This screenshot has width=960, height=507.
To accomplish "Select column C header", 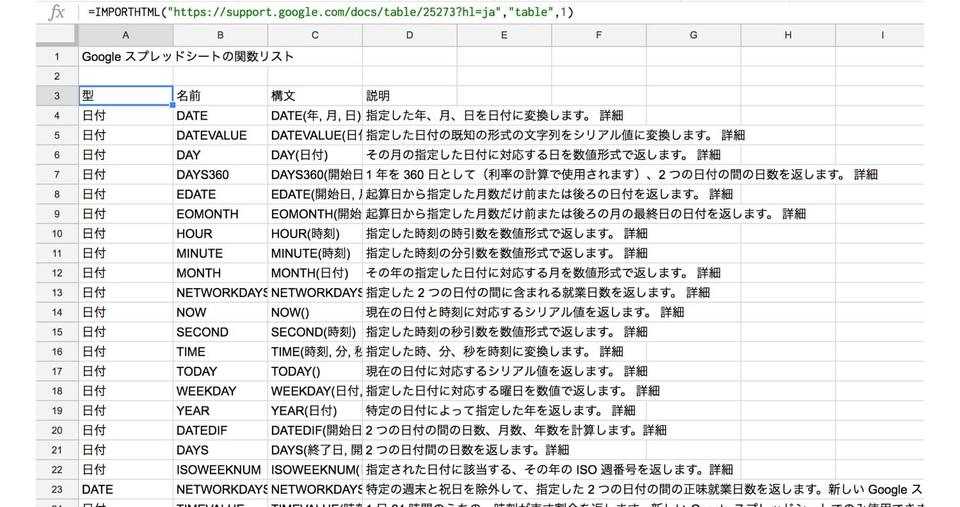I will tap(315, 35).
